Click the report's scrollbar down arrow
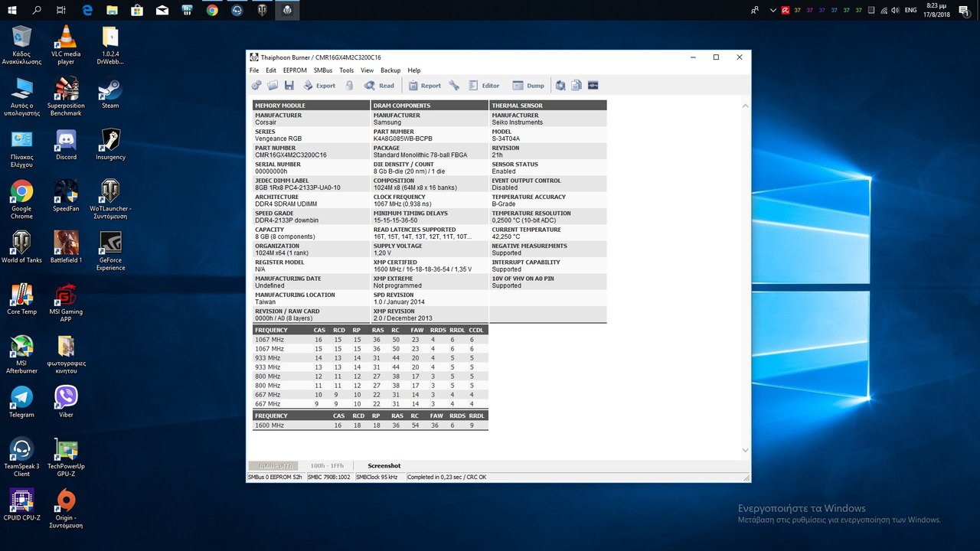This screenshot has height=551, width=980. [x=746, y=450]
